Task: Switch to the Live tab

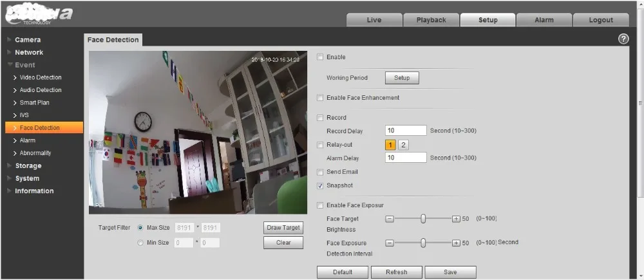Action: pyautogui.click(x=374, y=20)
